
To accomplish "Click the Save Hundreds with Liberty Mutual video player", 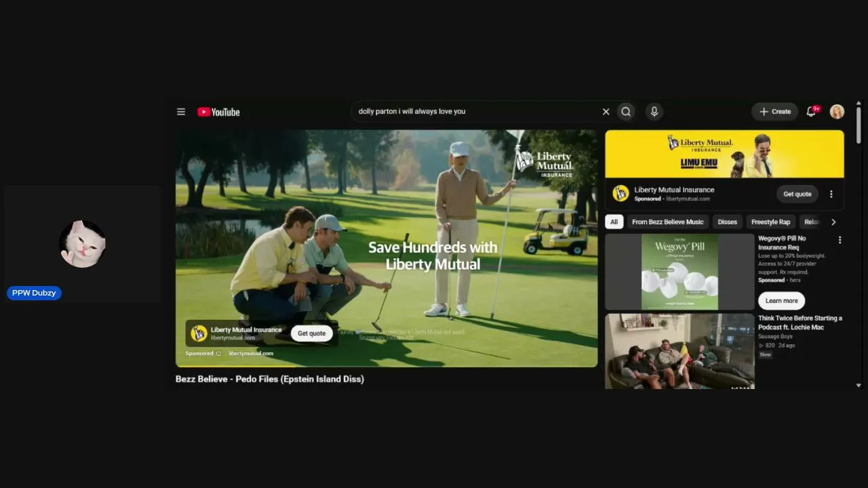I will (x=387, y=248).
